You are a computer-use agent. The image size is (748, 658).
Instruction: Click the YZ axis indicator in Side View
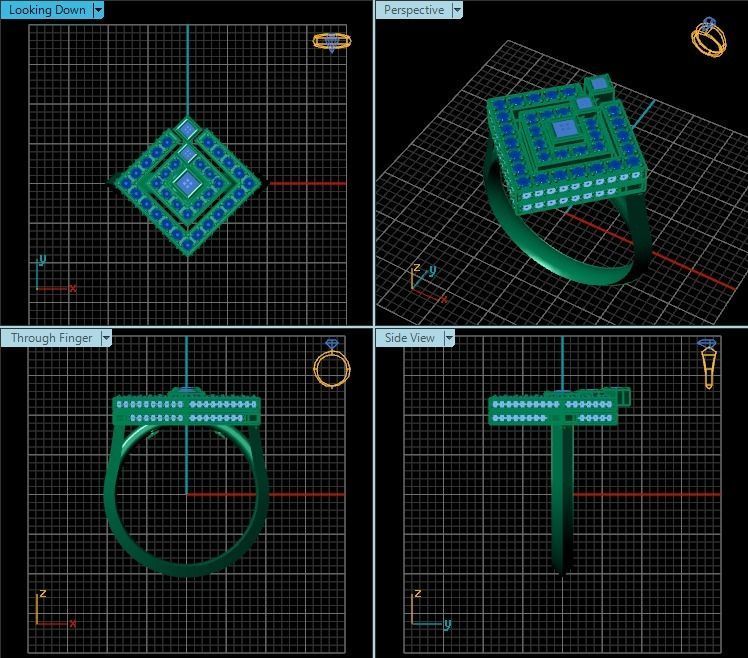click(430, 609)
